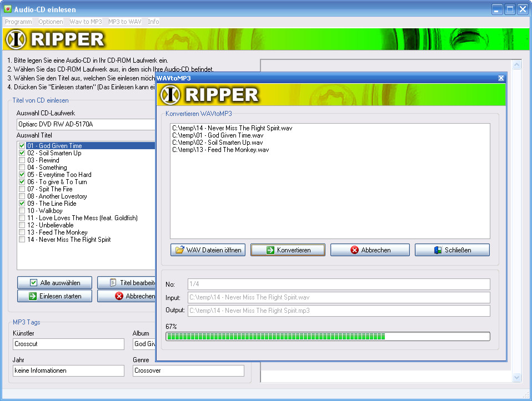Click the document icon on Titel bearbeiten

point(113,283)
